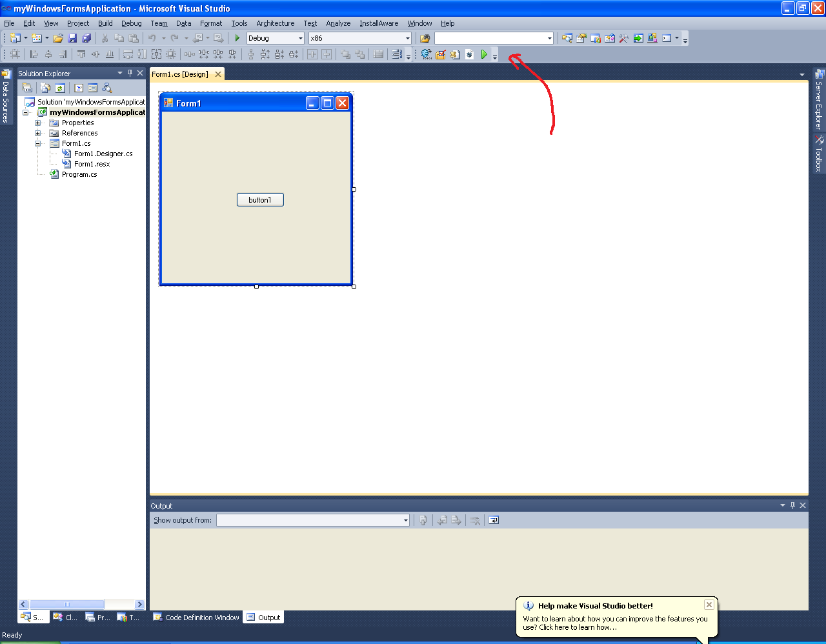Click the Tab Order icon

click(397, 54)
